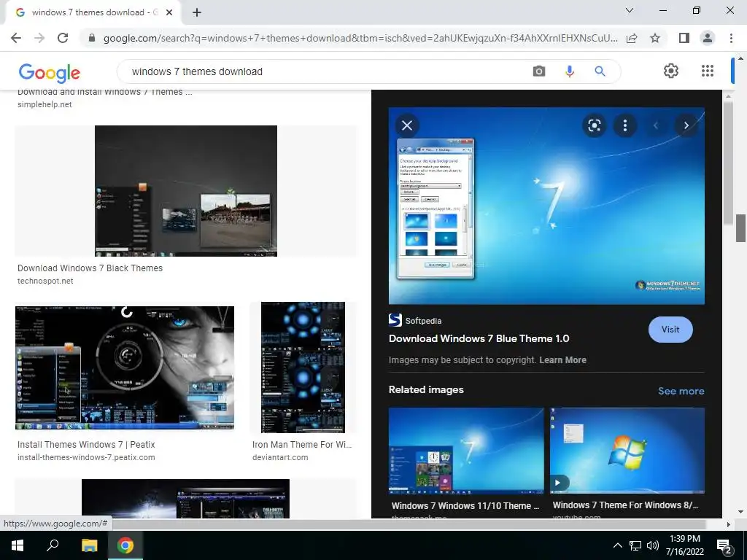The image size is (747, 560).
Task: Click Install Themes Windows 7 | Peatix caption
Action: pyautogui.click(x=86, y=444)
